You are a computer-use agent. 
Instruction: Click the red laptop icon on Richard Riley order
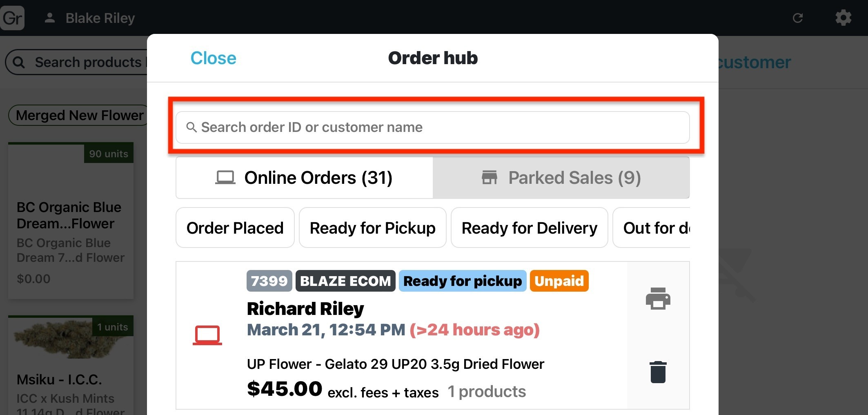207,335
